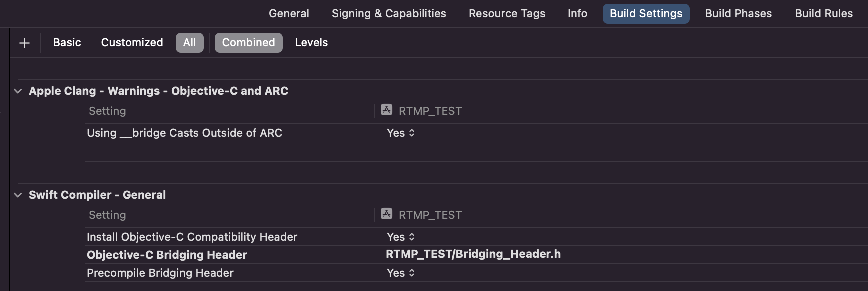Edit the RTMP_TEST/Bridging_Header.h path value
This screenshot has width=868, height=291.
[473, 254]
